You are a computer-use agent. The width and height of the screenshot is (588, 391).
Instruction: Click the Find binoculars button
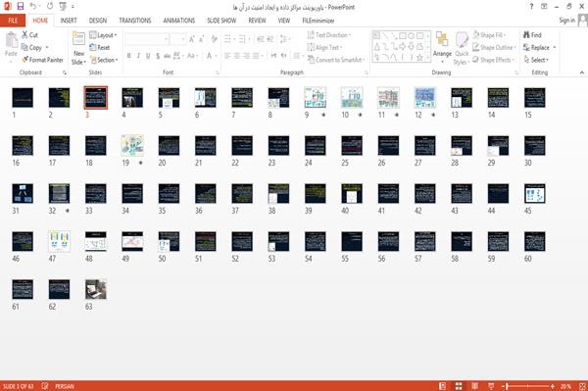[532, 35]
